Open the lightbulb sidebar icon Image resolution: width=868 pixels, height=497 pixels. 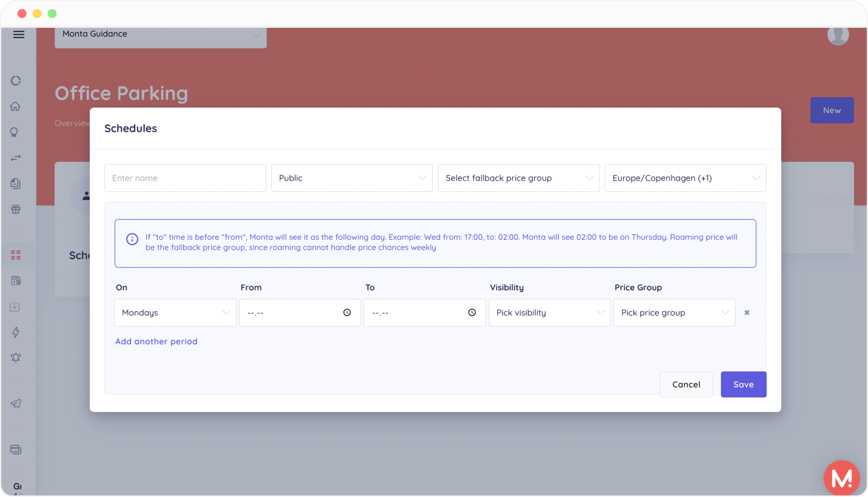point(14,132)
